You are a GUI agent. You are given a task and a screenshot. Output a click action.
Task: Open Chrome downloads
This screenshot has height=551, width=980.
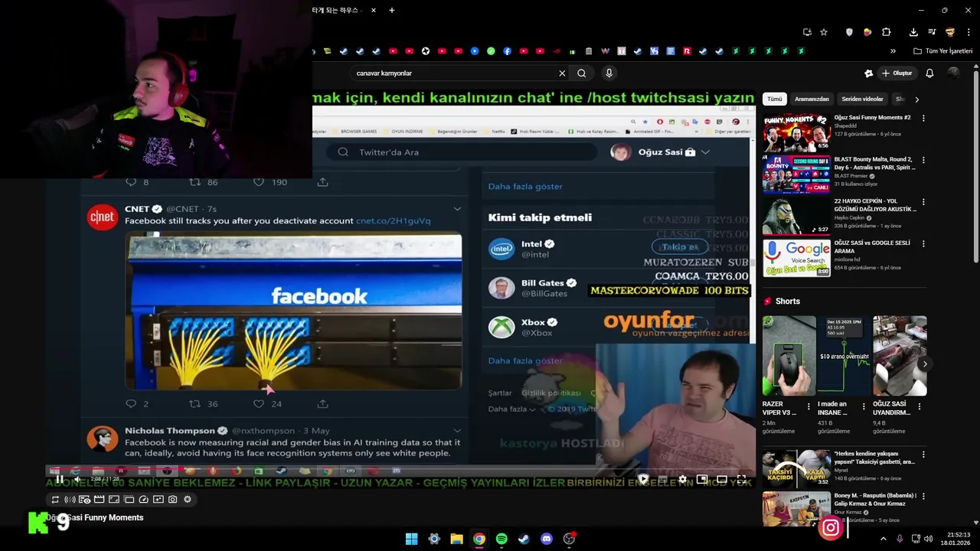(913, 32)
